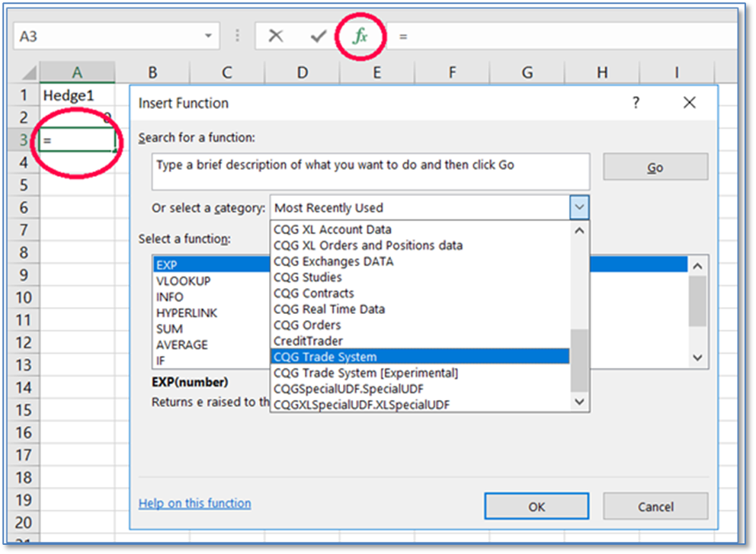Click the Insert Function fx icon
The width and height of the screenshot is (756, 554).
360,36
